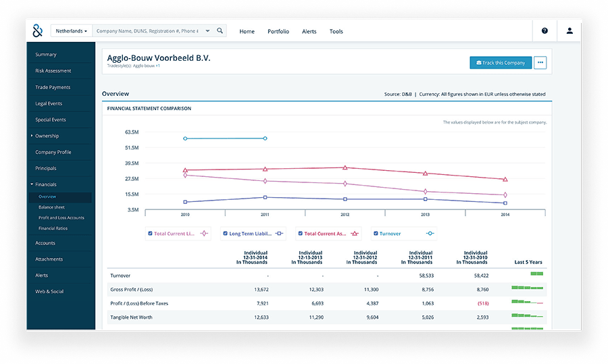Click the Turnover value 58,533
The width and height of the screenshot is (608, 364).
tap(426, 276)
